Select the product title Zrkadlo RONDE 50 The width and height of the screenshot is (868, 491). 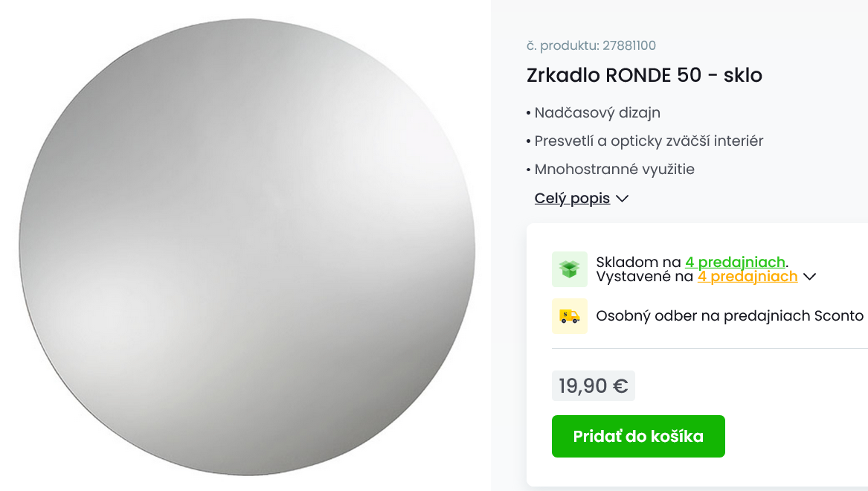tap(644, 74)
